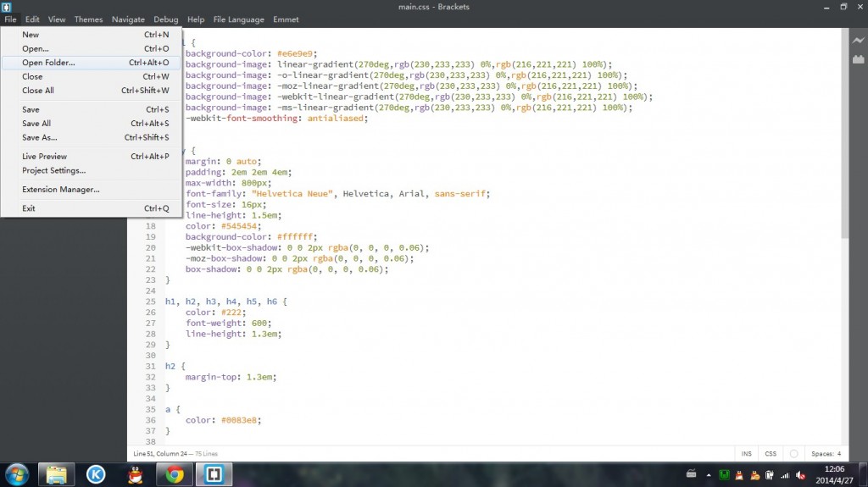Select Save in File menu

(91, 109)
